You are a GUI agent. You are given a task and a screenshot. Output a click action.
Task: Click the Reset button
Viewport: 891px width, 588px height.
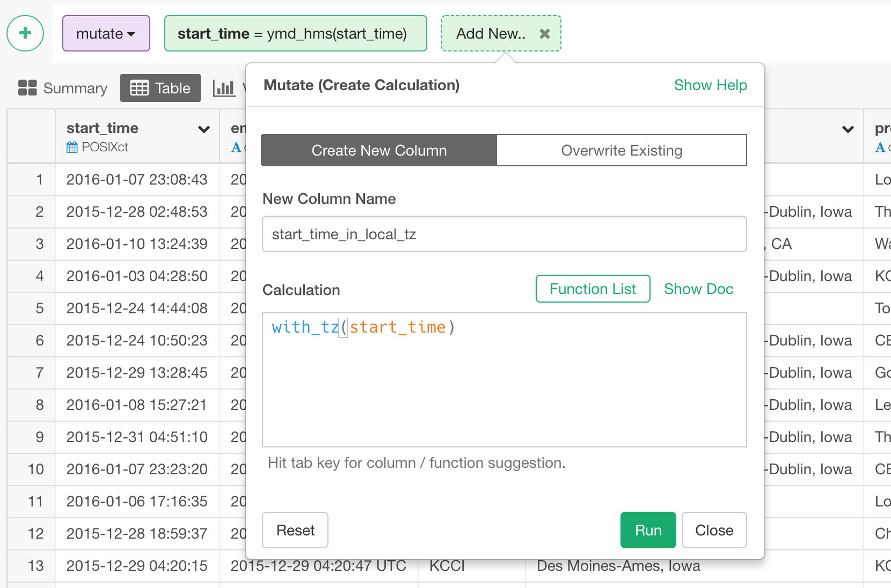tap(295, 530)
